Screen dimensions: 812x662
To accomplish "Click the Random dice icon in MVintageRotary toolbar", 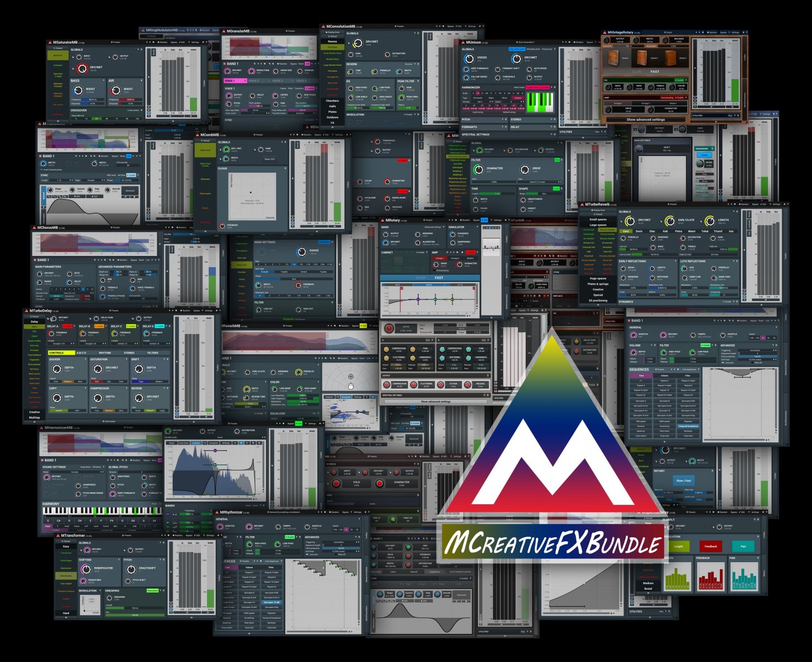I will [708, 33].
